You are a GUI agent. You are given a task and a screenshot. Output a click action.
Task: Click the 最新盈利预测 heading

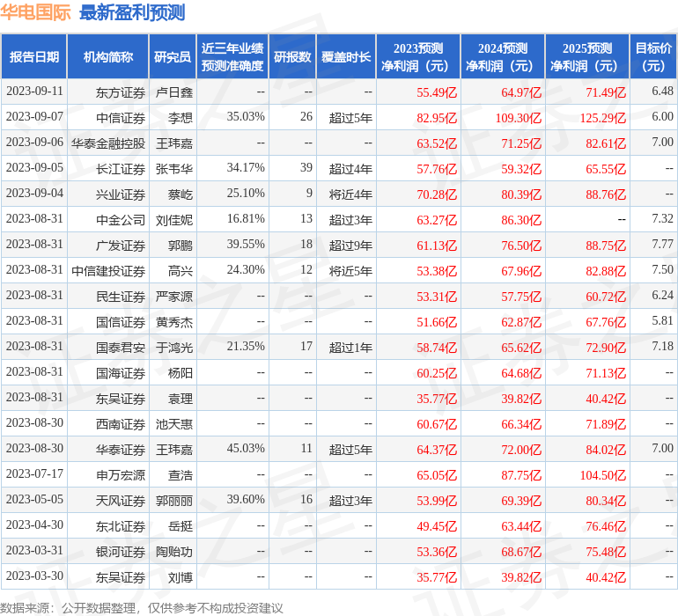[x=132, y=12]
